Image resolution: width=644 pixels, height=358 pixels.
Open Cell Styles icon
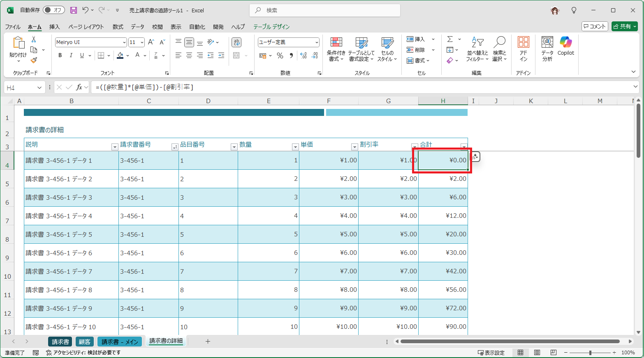387,43
